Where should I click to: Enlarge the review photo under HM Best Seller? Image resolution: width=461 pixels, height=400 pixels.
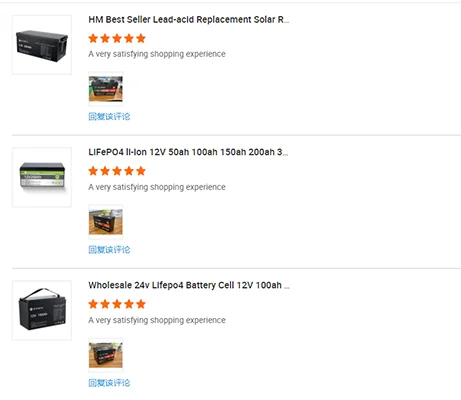point(106,89)
